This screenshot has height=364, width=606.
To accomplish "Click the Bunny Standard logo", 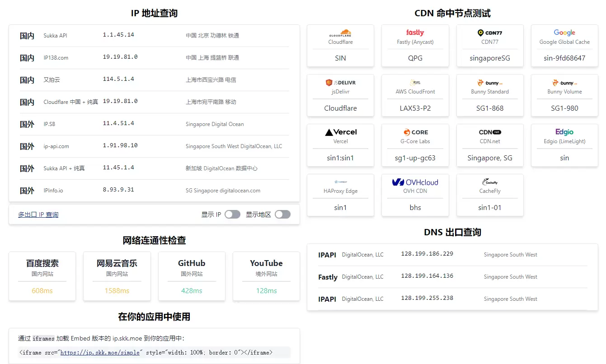I will (x=490, y=83).
